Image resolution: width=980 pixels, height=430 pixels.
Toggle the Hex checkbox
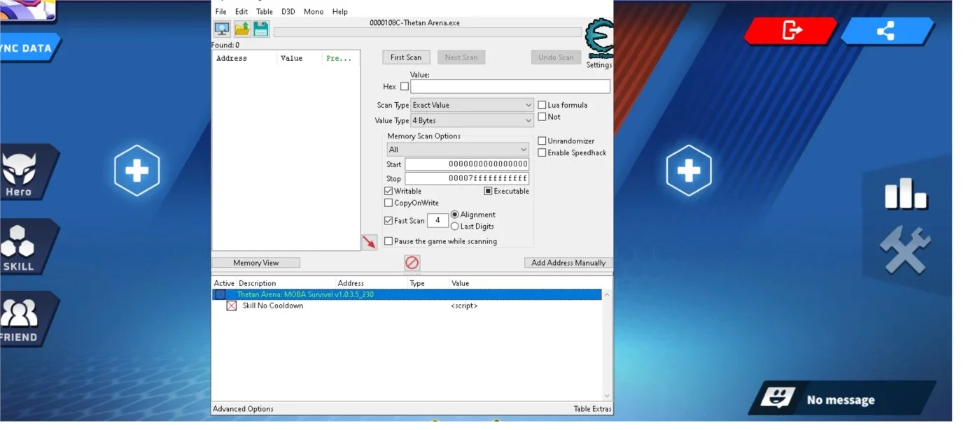click(x=404, y=87)
